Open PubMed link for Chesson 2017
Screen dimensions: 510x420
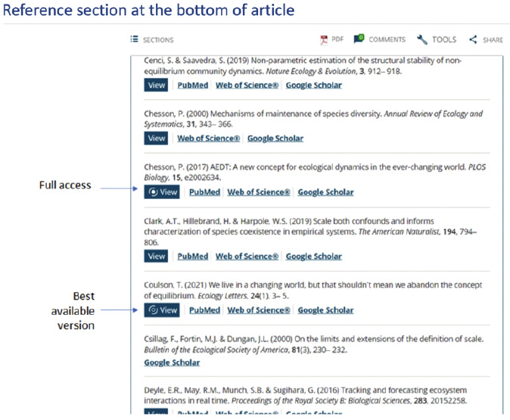click(x=204, y=192)
